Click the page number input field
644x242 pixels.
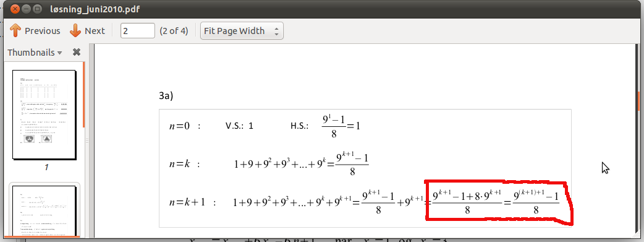pos(138,31)
